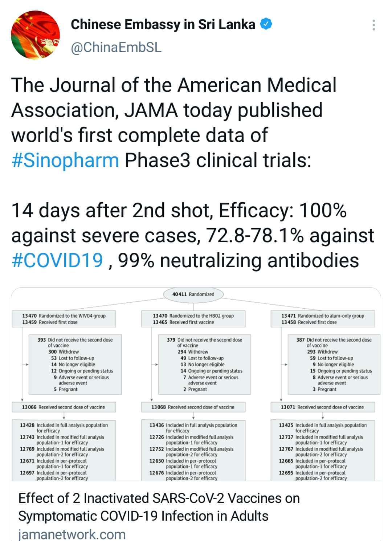392x541 pixels.
Task: Open the #Sinopharm hashtag
Action: click(65, 160)
